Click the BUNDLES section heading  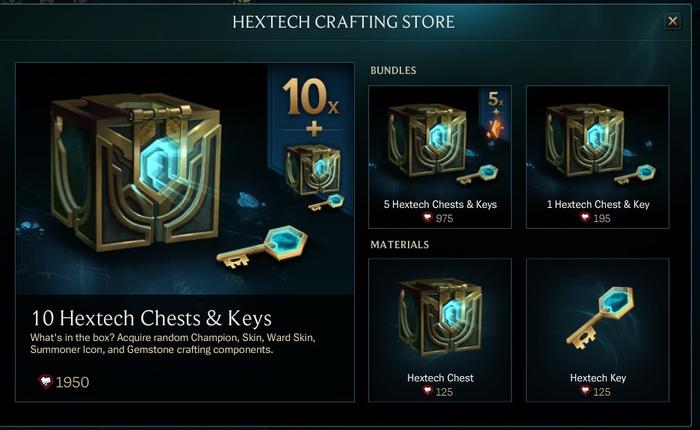click(x=393, y=71)
